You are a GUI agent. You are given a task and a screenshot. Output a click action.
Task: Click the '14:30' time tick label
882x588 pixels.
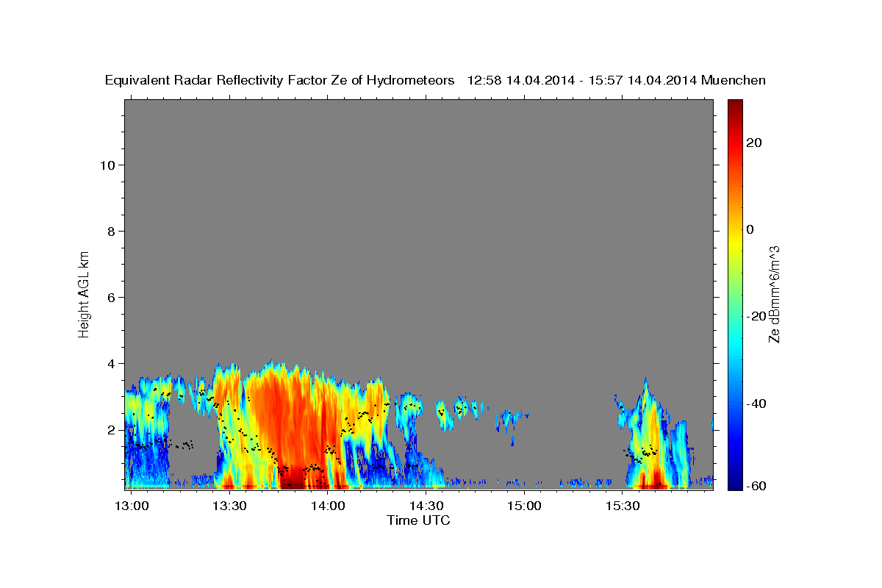426,506
